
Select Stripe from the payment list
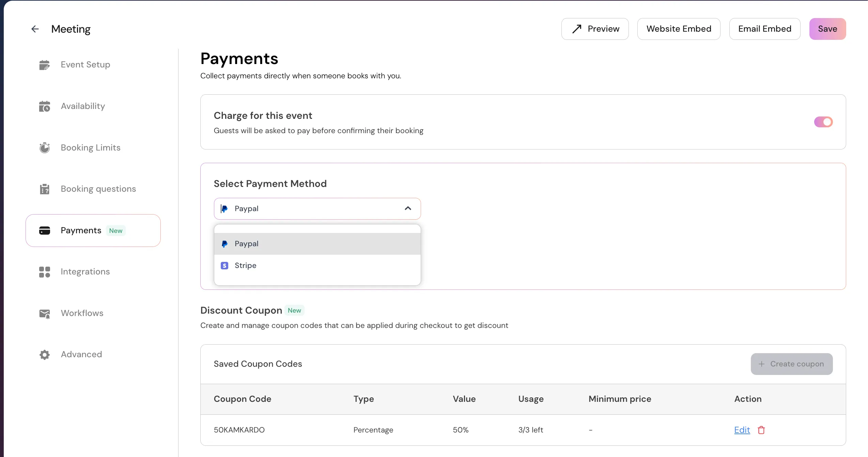(x=245, y=266)
